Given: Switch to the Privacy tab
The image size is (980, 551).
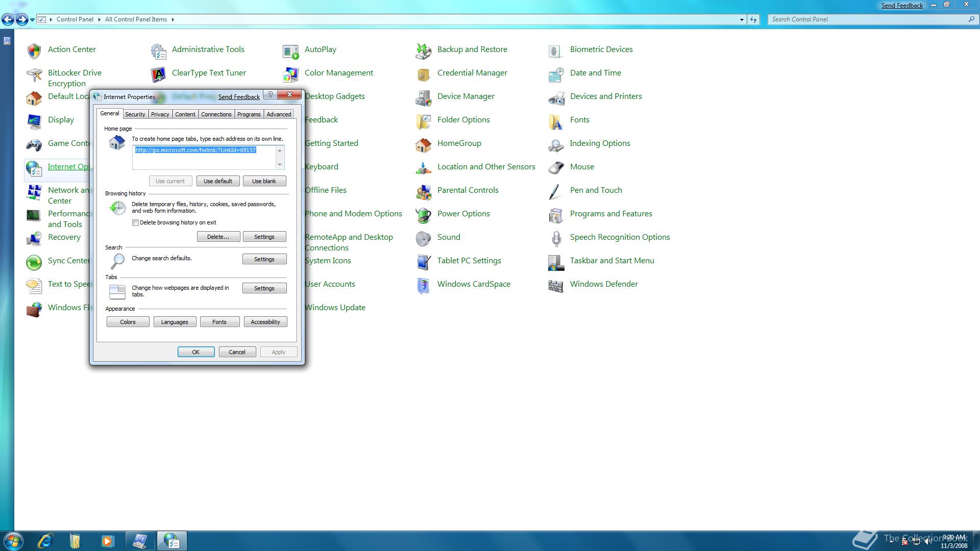Looking at the screenshot, I should (x=160, y=114).
